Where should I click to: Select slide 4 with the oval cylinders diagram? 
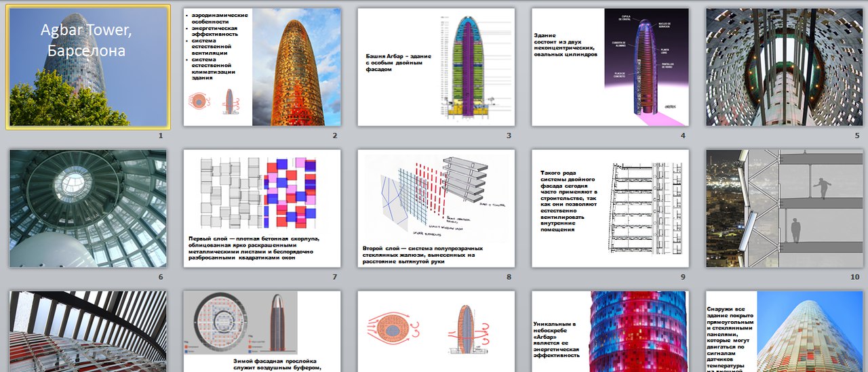[x=610, y=66]
